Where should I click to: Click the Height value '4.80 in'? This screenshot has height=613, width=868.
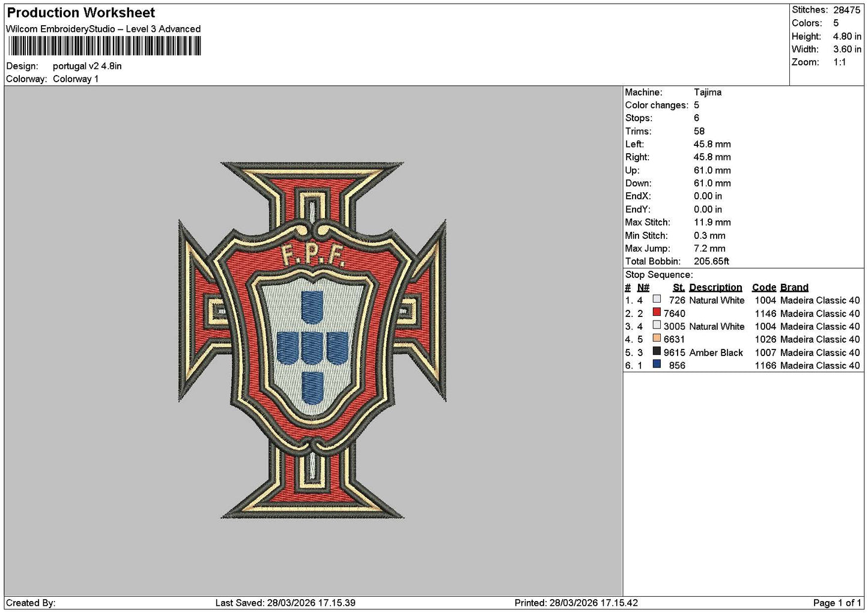tap(847, 36)
